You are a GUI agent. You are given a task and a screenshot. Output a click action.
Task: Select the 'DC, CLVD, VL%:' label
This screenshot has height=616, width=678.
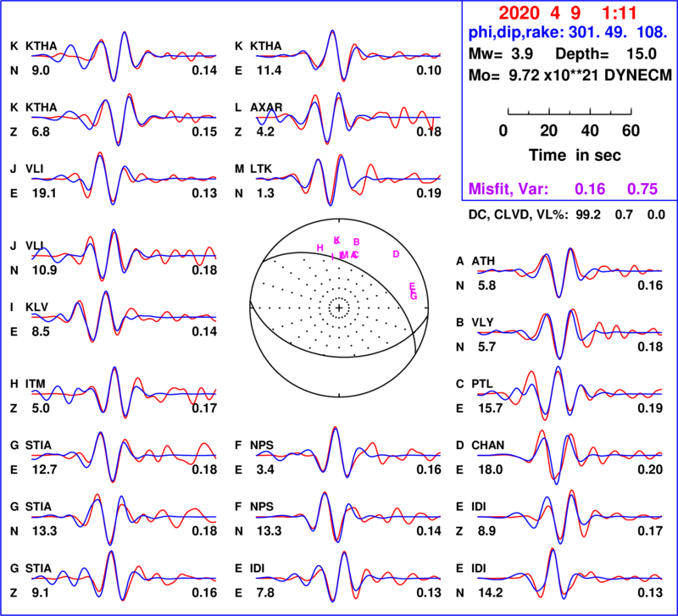[x=519, y=215]
